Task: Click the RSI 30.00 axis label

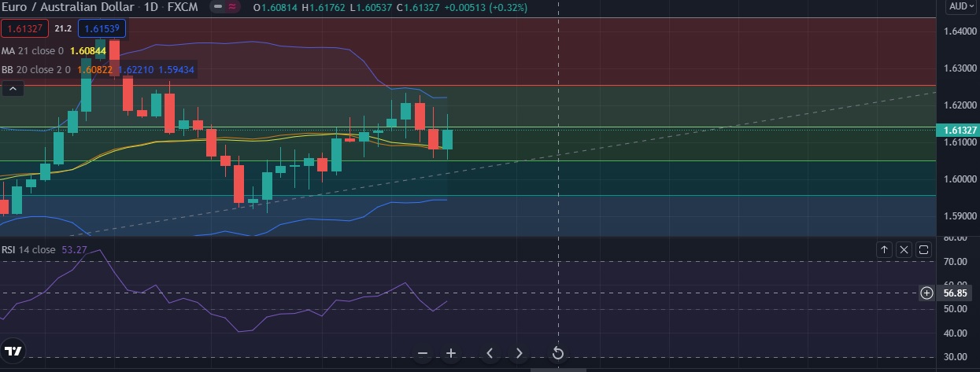Action: [955, 358]
